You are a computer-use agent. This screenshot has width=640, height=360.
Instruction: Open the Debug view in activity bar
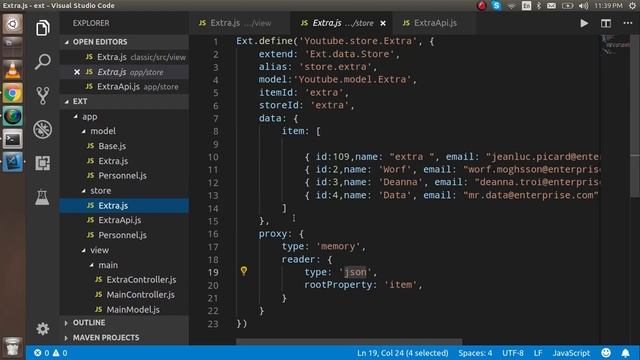click(42, 129)
